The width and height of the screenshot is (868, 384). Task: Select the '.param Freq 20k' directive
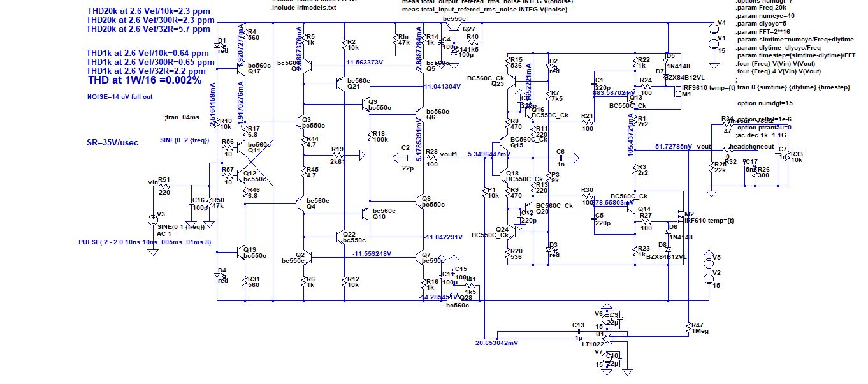[x=761, y=8]
